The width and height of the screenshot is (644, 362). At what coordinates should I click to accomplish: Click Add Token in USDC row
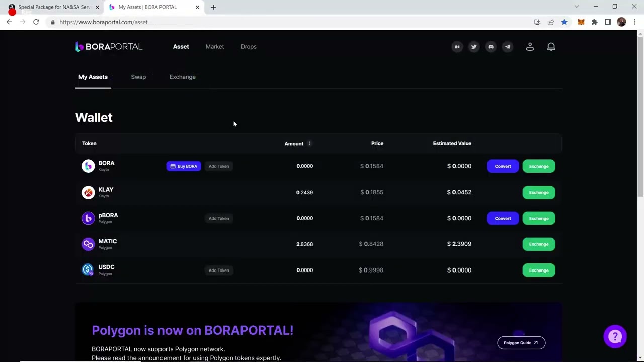point(219,270)
